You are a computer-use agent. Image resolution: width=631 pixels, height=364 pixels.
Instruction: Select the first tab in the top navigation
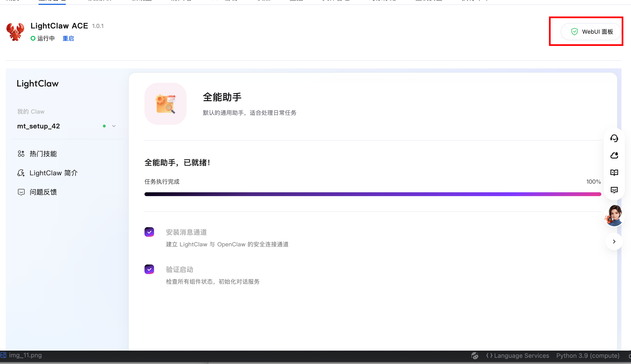point(12,1)
